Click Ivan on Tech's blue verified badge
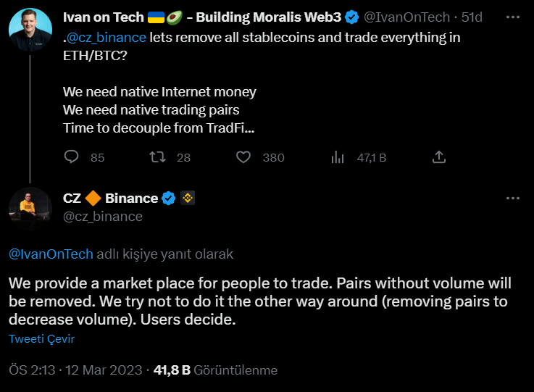Screen dimensions: 534x392 coord(352,17)
